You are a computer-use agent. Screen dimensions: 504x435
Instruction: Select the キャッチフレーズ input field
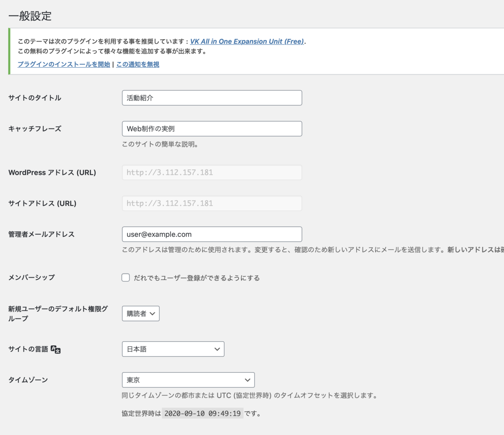pos(212,128)
